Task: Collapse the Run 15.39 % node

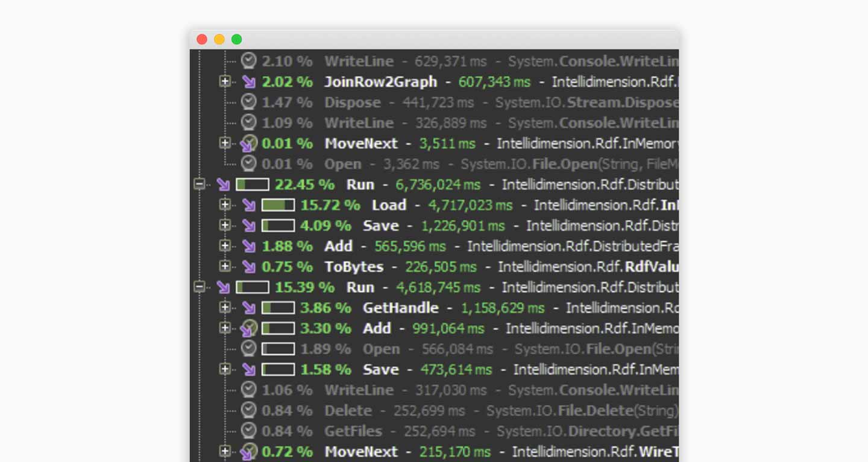Action: [199, 286]
